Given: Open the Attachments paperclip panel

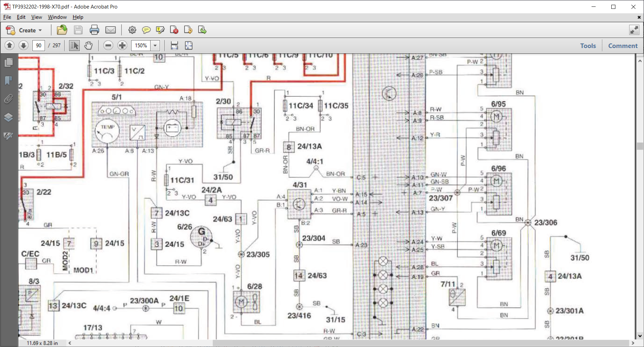Looking at the screenshot, I should pos(9,99).
